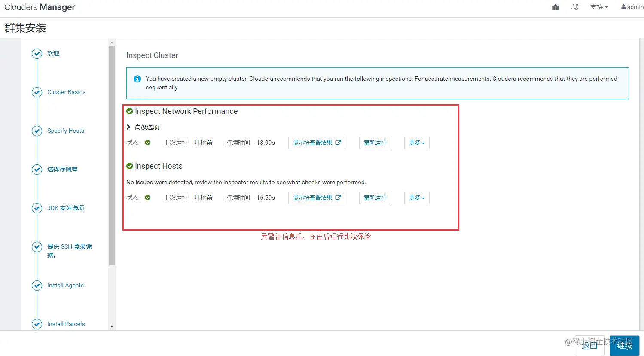Go to Specify Hosts step
The height and width of the screenshot is (356, 644).
(66, 131)
